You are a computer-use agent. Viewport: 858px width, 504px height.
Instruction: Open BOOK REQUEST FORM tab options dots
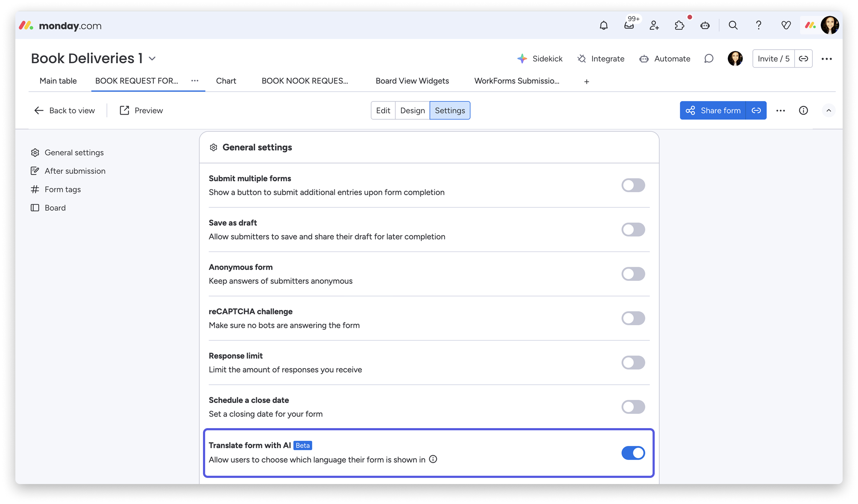[x=195, y=81]
